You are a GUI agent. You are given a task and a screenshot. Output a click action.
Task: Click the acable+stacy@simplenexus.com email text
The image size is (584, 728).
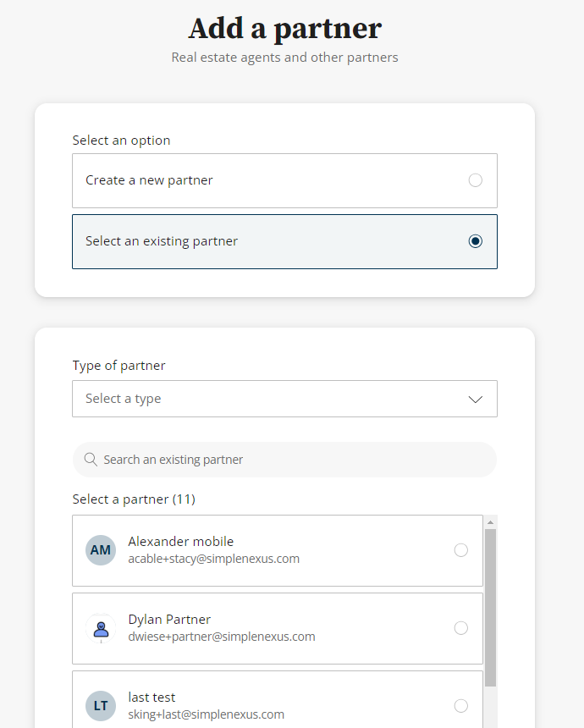click(213, 559)
